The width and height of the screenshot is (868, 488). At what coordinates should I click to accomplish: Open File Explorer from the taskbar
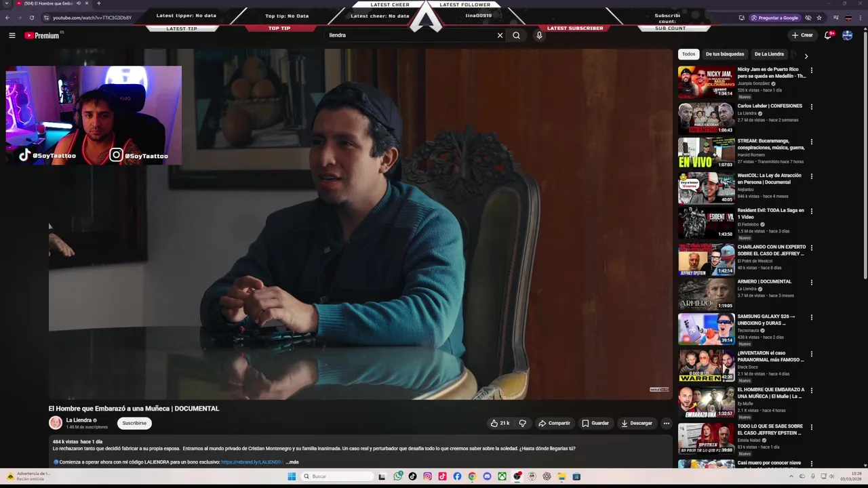pyautogui.click(x=561, y=476)
